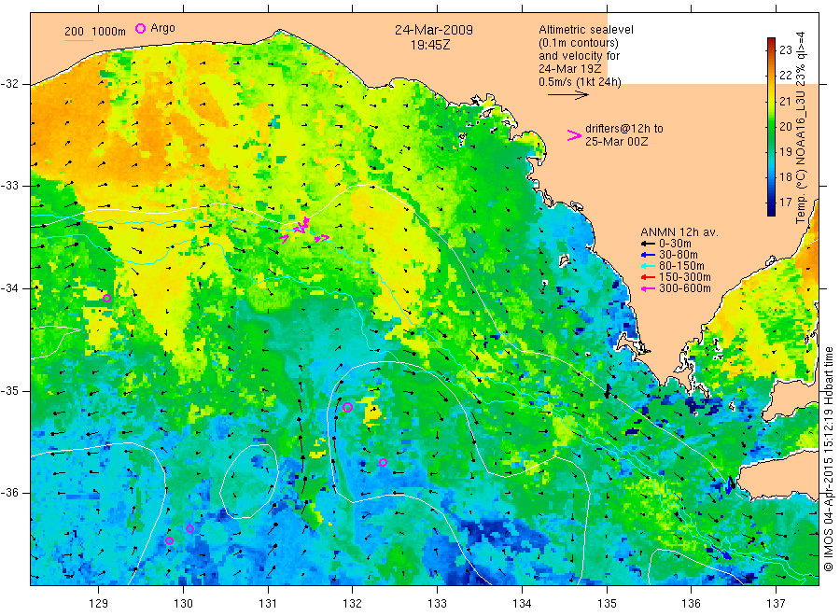Viewport: 840px width, 616px height.
Task: Click the '19:45Z' time label
Action: (x=430, y=45)
